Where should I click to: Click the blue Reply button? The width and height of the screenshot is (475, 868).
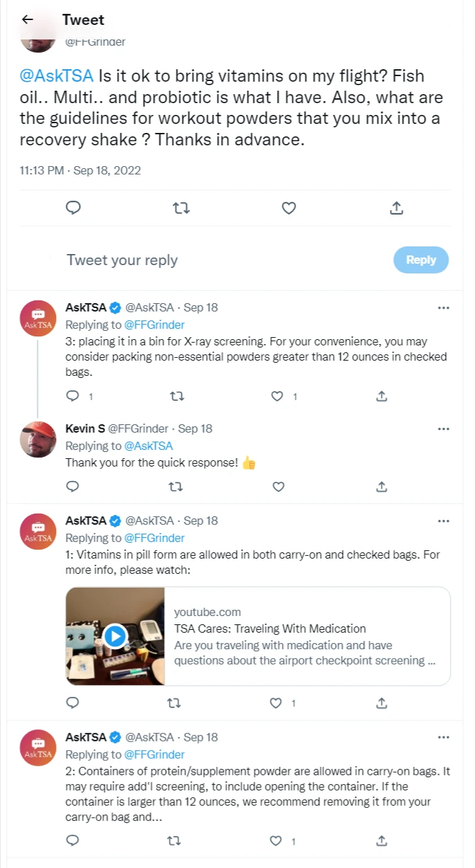click(421, 260)
